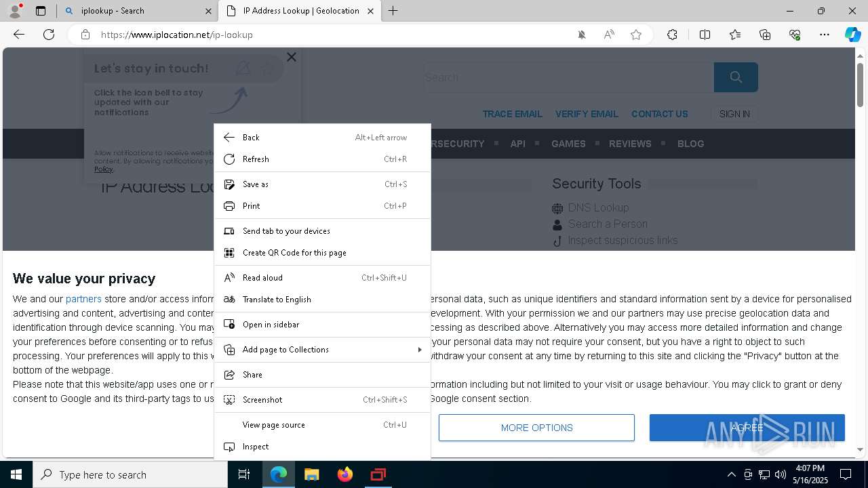
Task: Open a new tab with plus button
Action: point(393,11)
